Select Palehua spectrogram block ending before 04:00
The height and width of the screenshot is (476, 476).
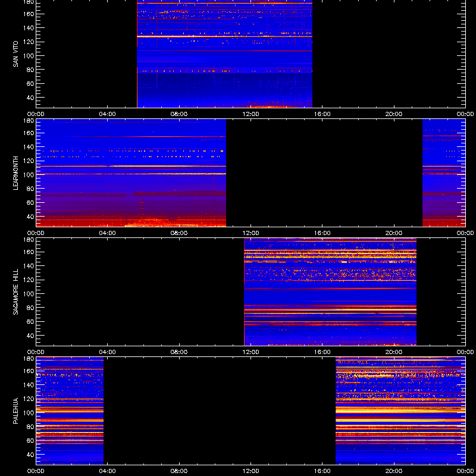pyautogui.click(x=70, y=411)
